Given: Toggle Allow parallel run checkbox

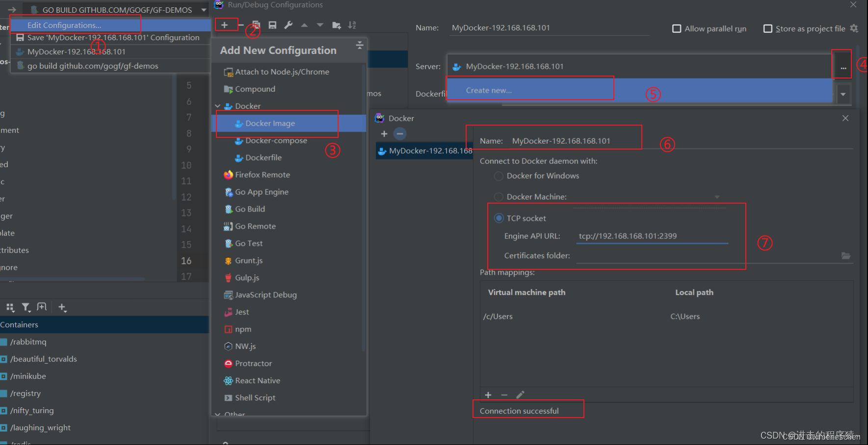Looking at the screenshot, I should coord(677,28).
